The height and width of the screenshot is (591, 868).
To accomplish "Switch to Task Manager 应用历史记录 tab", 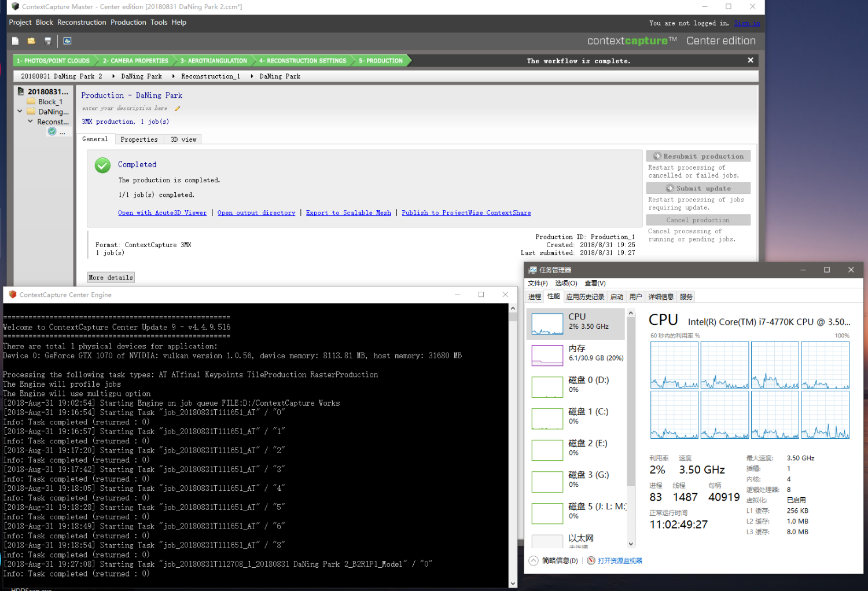I will point(585,297).
